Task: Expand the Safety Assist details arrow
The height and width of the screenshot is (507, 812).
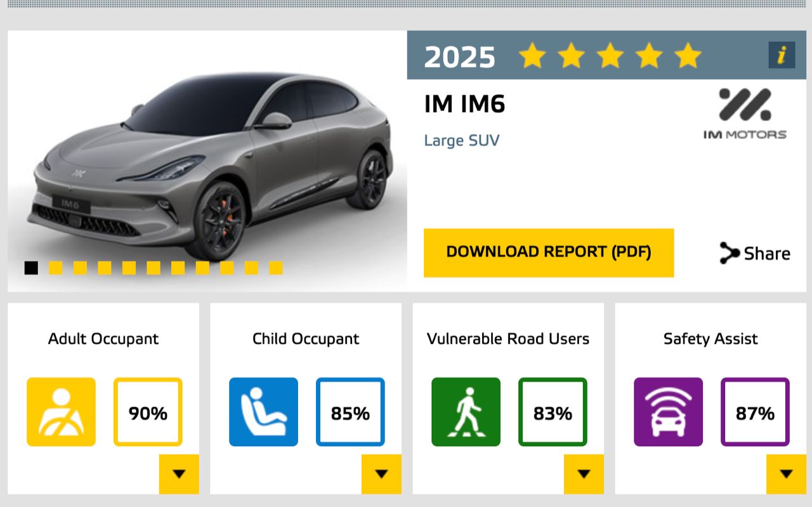Action: tap(786, 474)
